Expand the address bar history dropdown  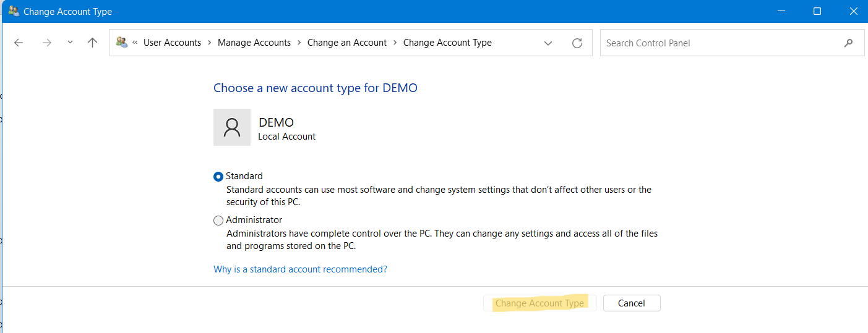548,43
